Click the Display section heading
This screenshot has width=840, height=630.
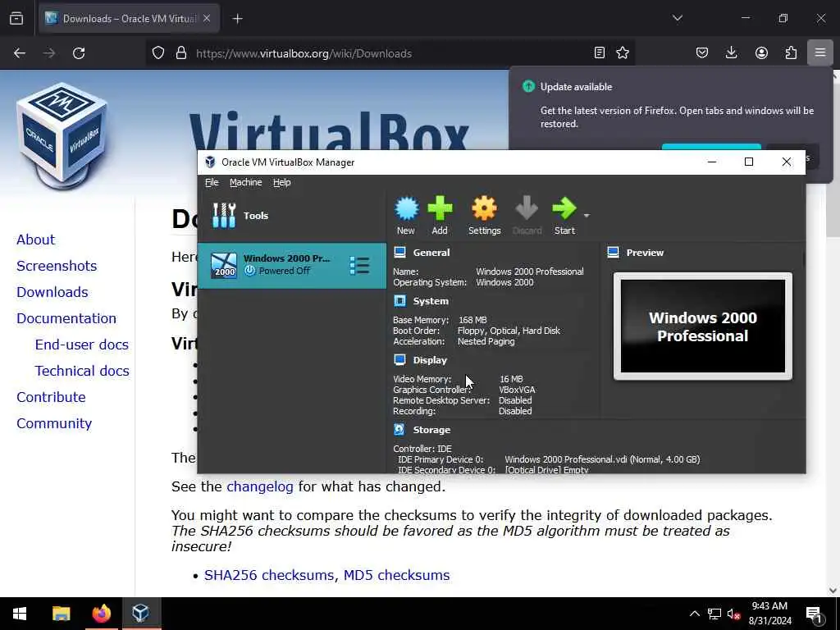[430, 360]
